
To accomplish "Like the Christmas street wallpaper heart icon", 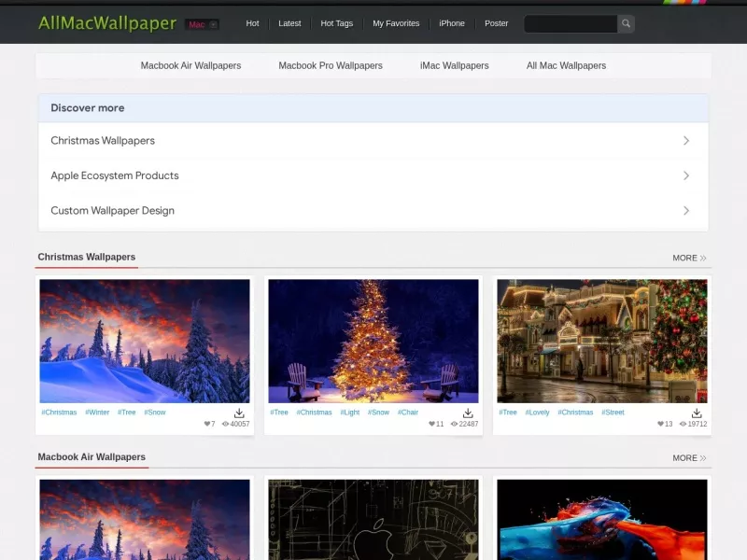I will 660,424.
